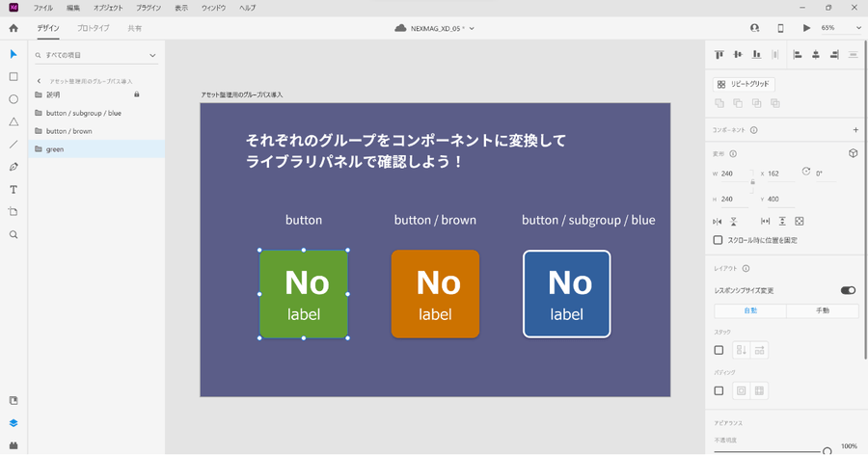
Task: Click the opacity slider handle
Action: tap(827, 450)
